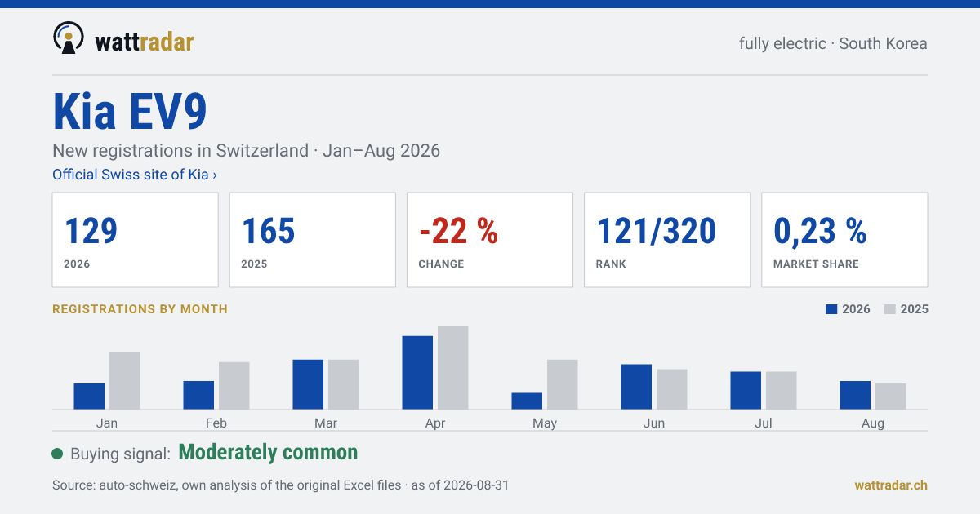Click the "Kia EV9" title
Screen dimensions: 980x514
click(x=130, y=112)
